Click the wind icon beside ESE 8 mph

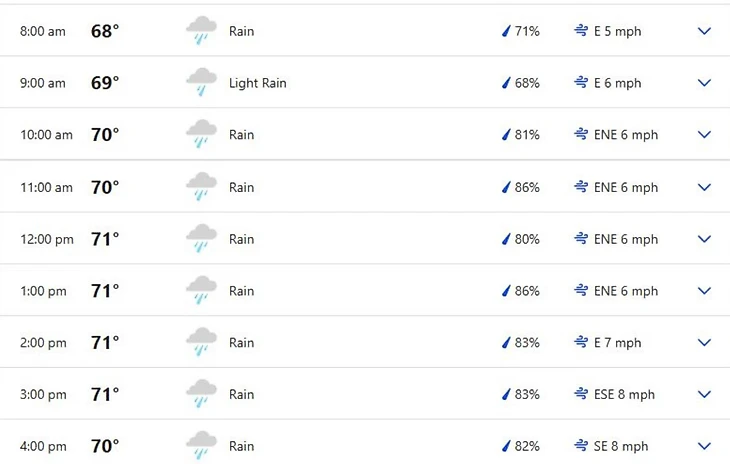pos(581,394)
